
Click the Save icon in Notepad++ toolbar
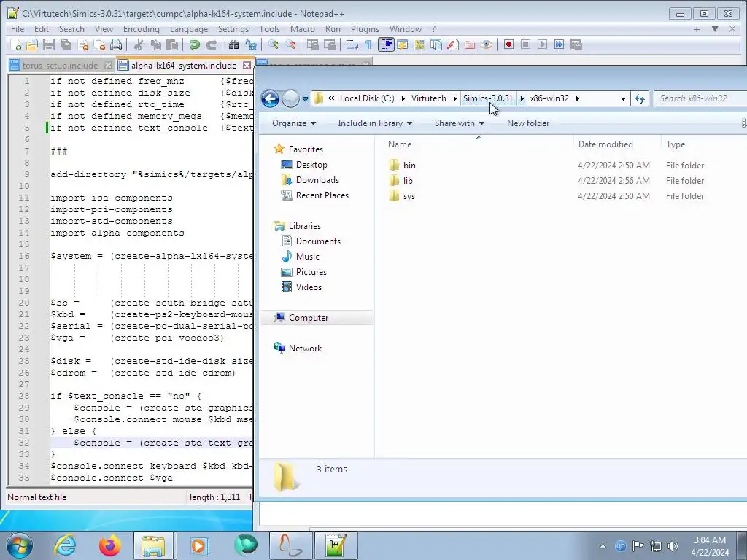pyautogui.click(x=49, y=44)
